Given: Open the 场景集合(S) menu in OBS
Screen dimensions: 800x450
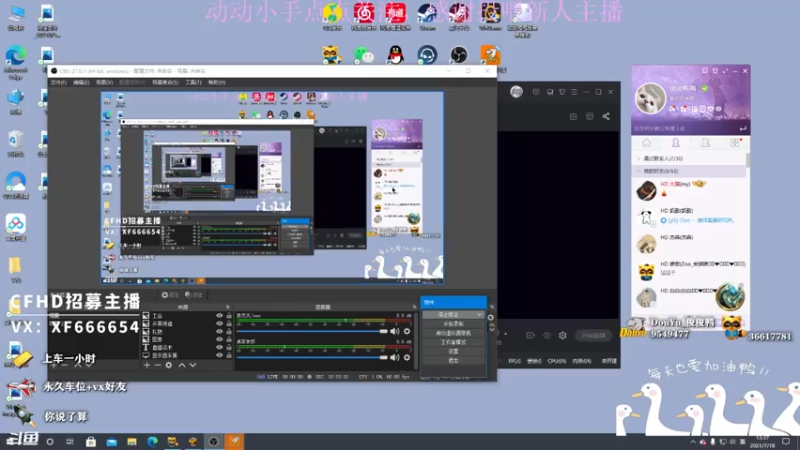Looking at the screenshot, I should pos(165,82).
